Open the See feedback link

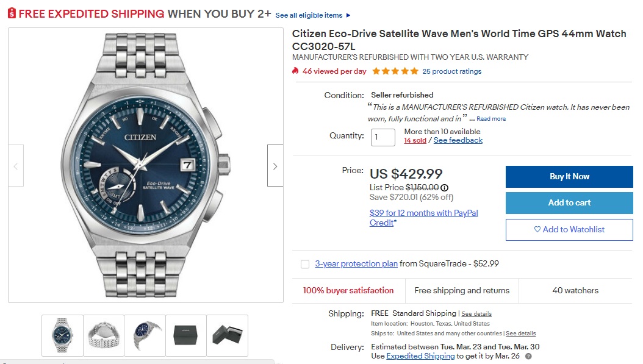(458, 140)
